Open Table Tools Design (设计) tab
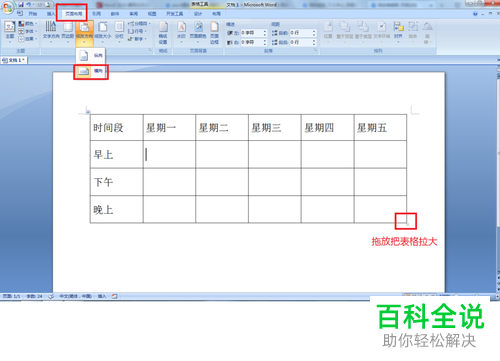Image resolution: width=500 pixels, height=361 pixels. (x=198, y=14)
